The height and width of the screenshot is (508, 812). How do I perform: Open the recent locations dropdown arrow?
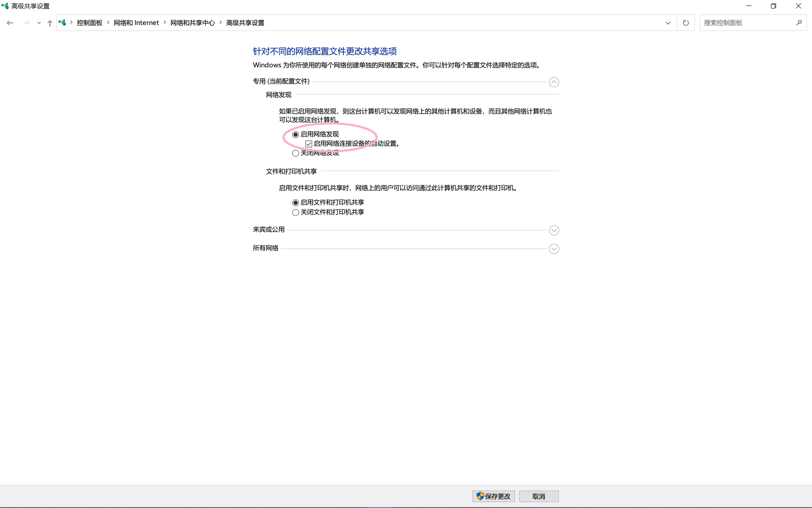click(x=39, y=23)
